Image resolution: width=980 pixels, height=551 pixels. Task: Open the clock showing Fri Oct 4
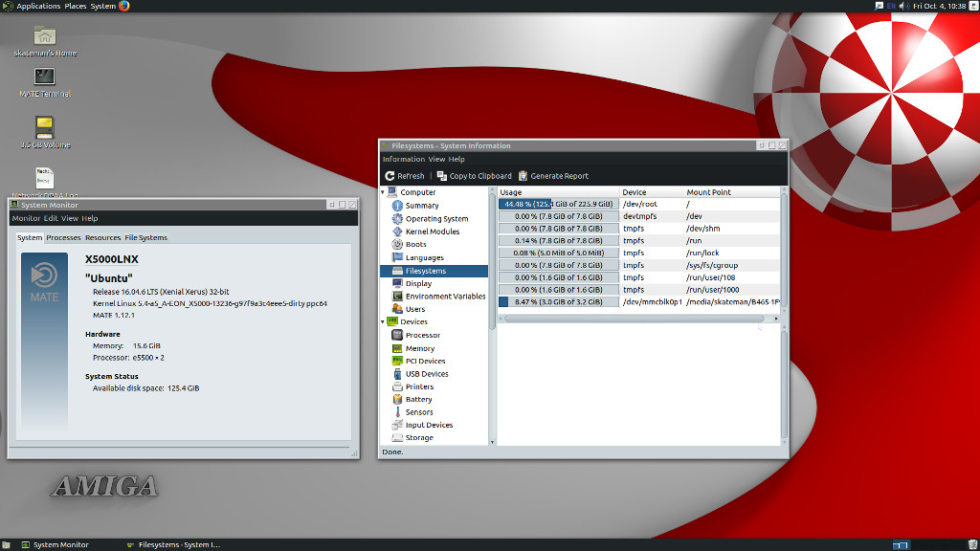(939, 7)
